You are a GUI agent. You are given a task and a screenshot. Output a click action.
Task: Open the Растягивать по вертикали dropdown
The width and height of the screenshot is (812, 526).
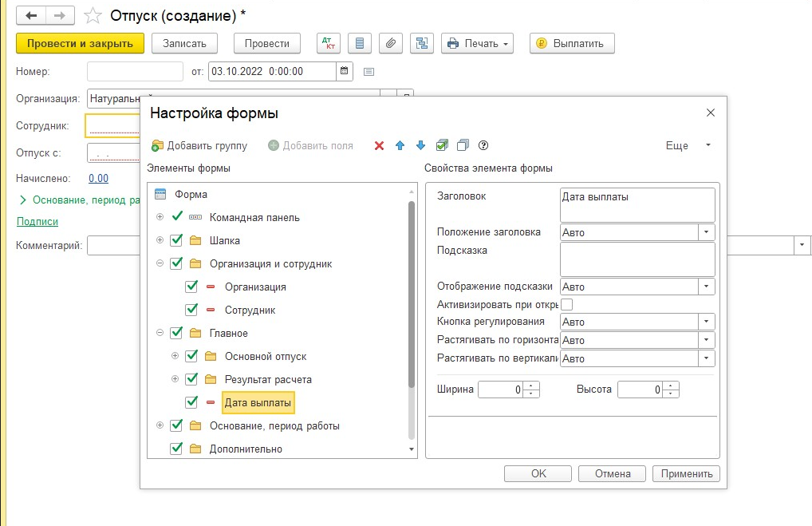pos(707,358)
